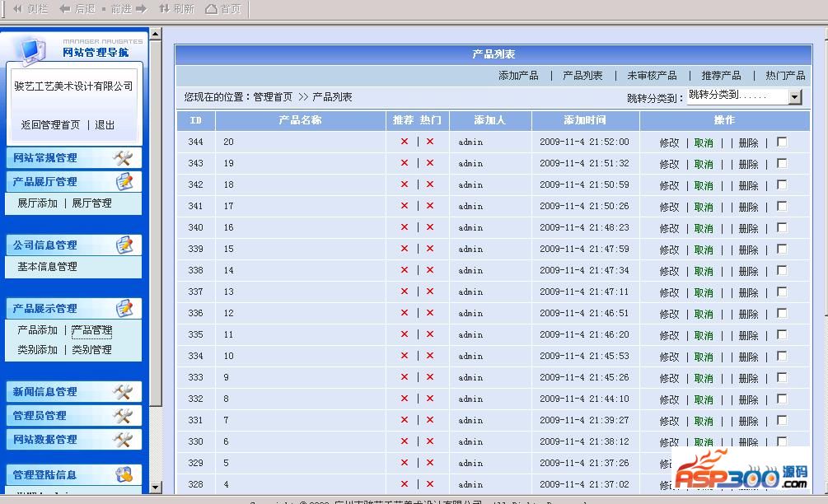Click the 侧栏 sidebar toggle in the toolbar
The height and width of the screenshot is (504, 828).
30,9
